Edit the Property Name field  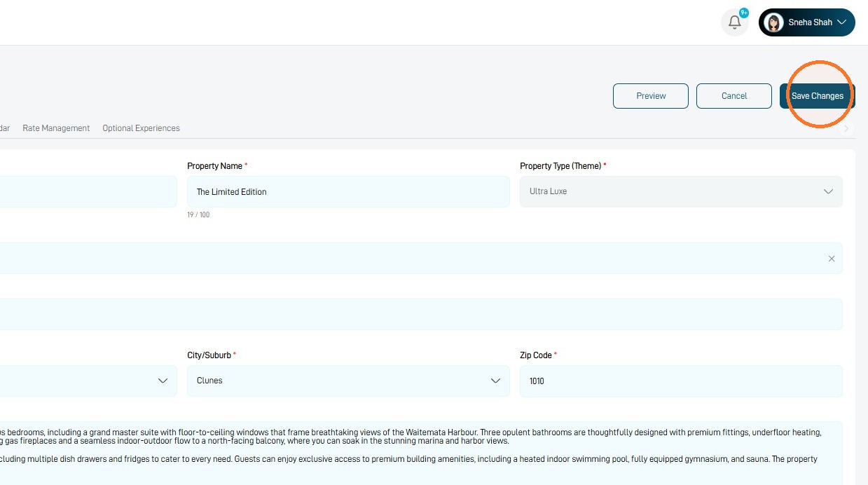click(x=348, y=191)
